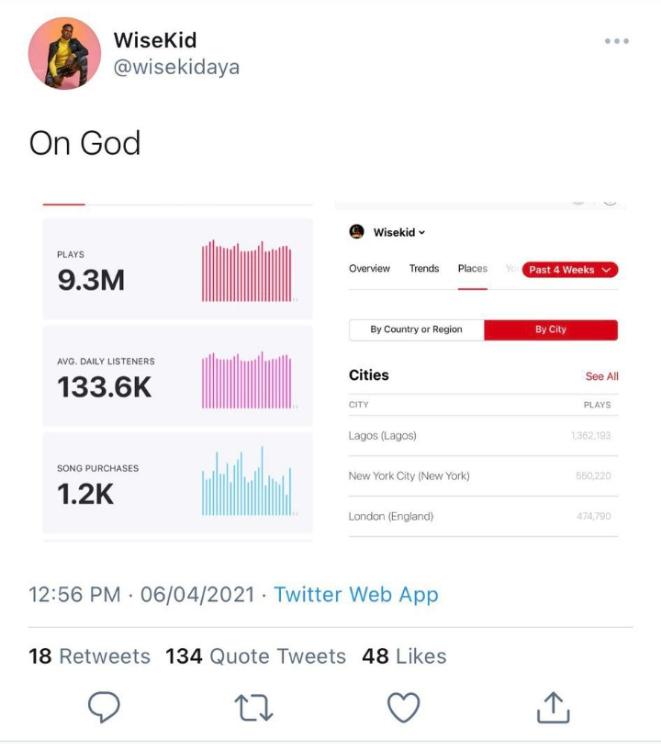Viewport: 661px width, 744px height.
Task: Click the Plays 9.3M bar chart
Action: click(247, 271)
